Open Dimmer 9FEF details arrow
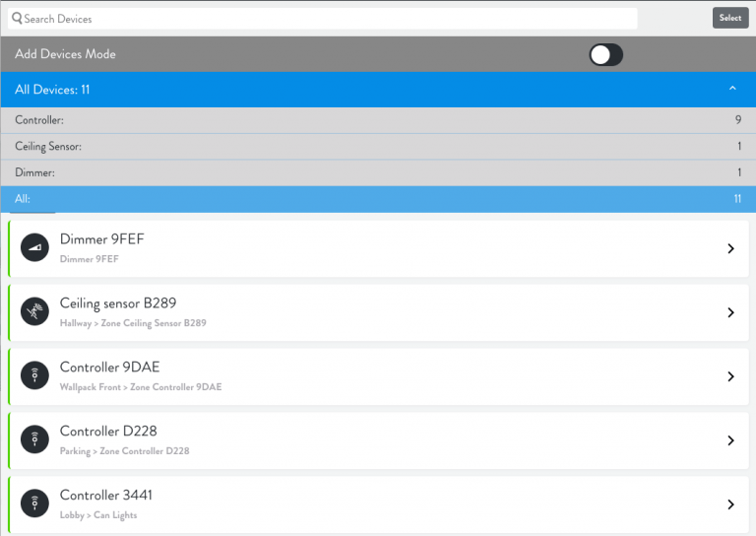This screenshot has width=756, height=536. pos(730,249)
